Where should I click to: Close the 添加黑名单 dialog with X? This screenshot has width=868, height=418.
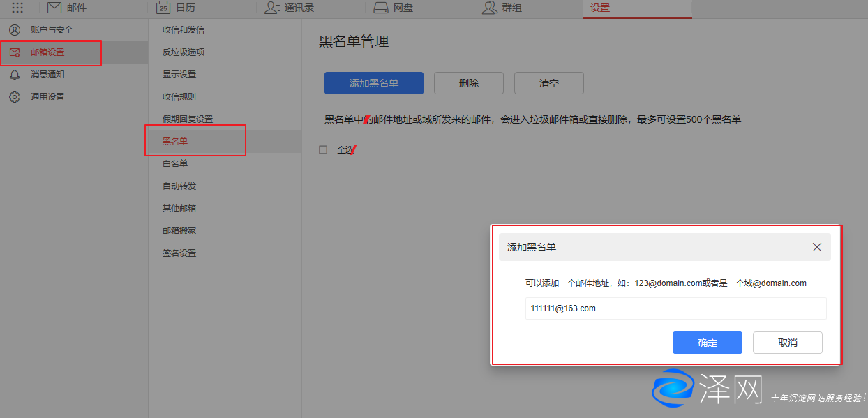click(817, 247)
